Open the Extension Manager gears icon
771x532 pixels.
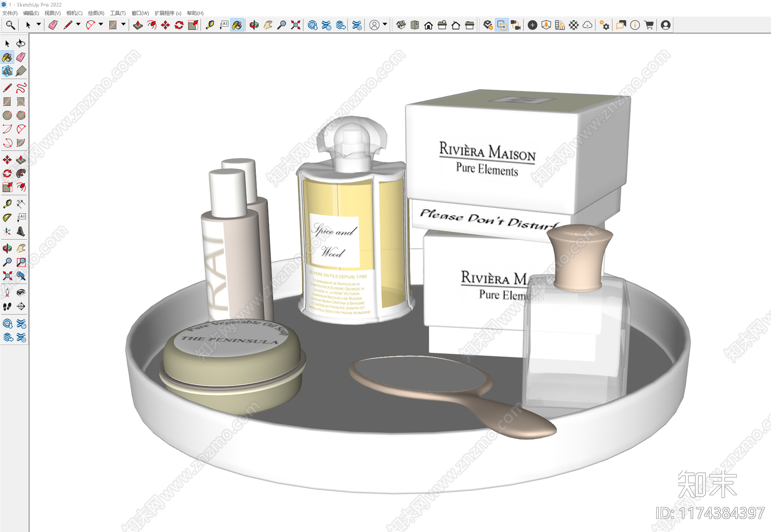tap(604, 25)
